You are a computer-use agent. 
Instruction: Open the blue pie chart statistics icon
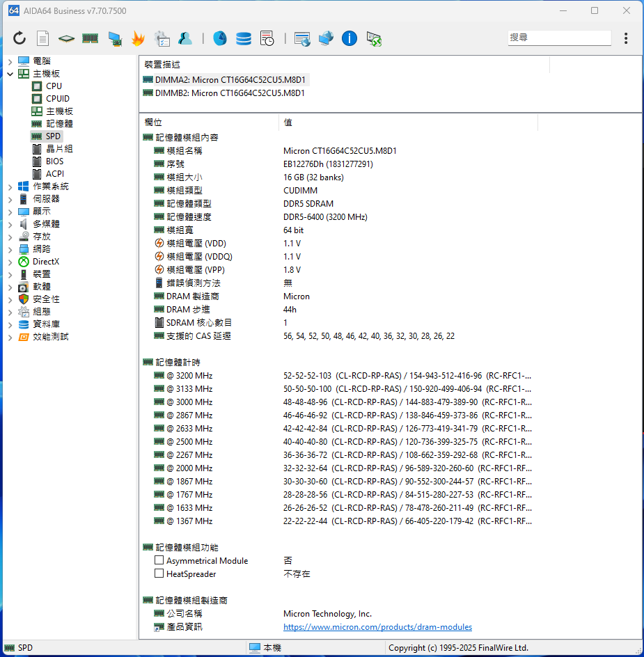pos(220,38)
